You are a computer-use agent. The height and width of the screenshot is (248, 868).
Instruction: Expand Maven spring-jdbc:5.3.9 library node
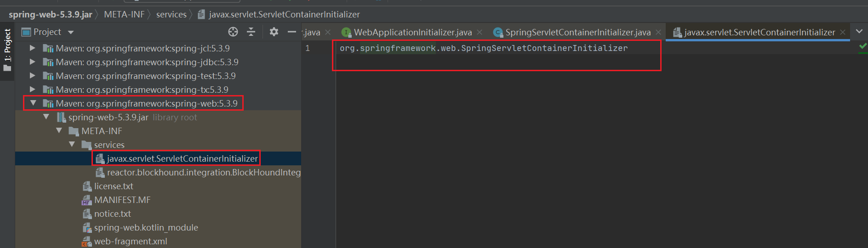click(32, 62)
